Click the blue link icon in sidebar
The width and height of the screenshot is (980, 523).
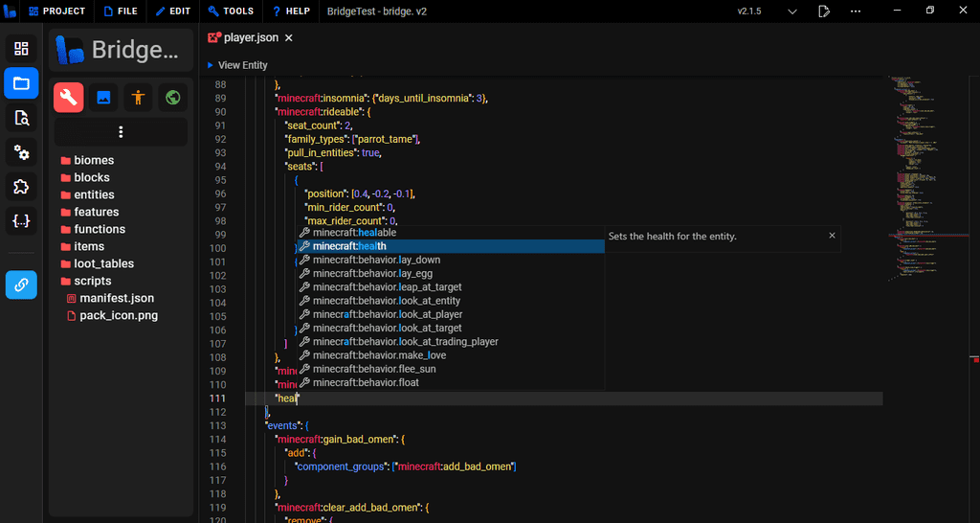[x=21, y=284]
